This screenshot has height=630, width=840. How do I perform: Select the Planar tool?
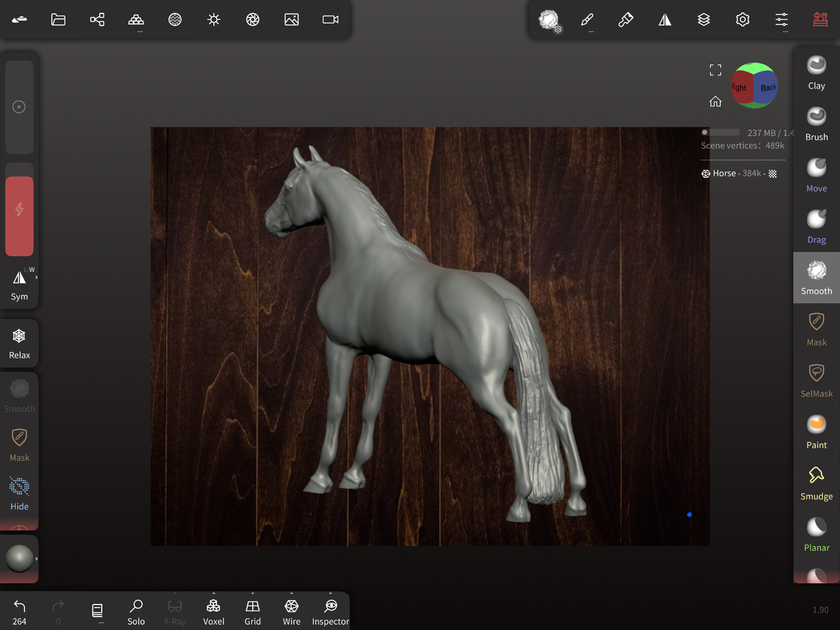pos(816,534)
